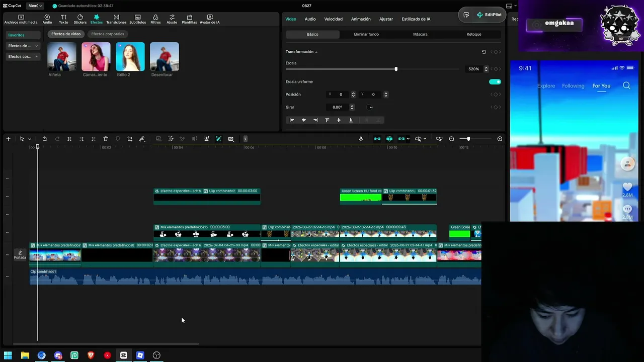The image size is (644, 362).
Task: Open the Archivos multimedia panel
Action: [x=21, y=19]
